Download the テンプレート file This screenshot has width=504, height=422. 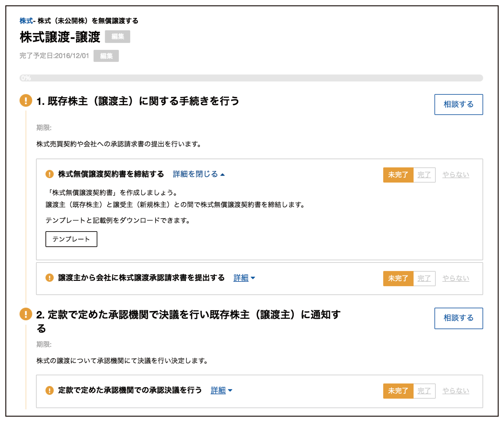click(71, 239)
